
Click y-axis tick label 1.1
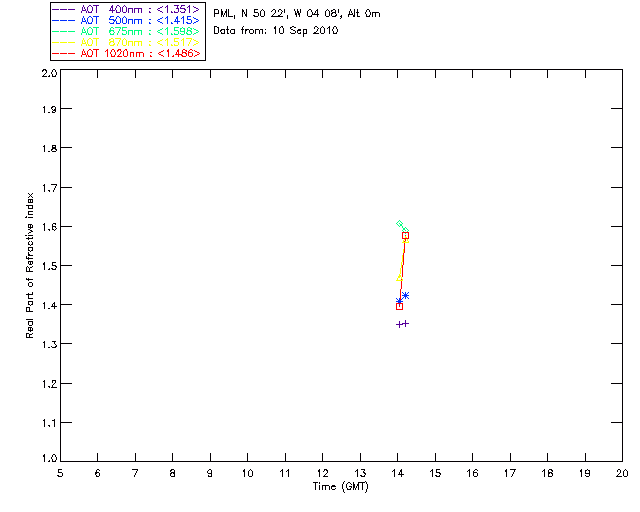tap(49, 423)
